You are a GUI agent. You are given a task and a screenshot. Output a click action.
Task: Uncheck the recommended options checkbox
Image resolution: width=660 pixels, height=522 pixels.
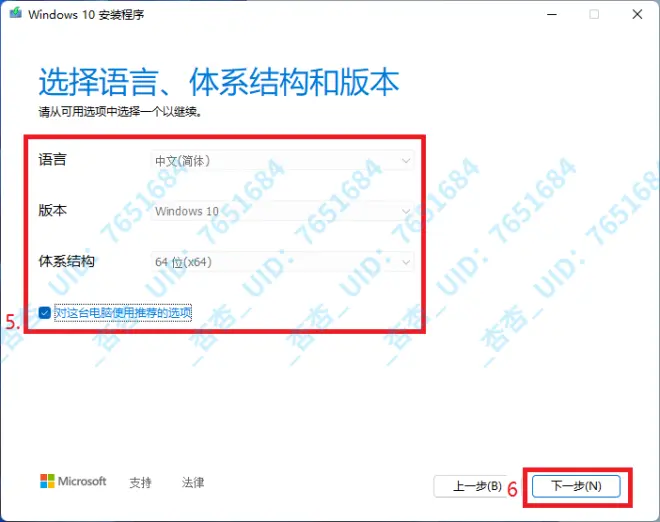pyautogui.click(x=45, y=313)
